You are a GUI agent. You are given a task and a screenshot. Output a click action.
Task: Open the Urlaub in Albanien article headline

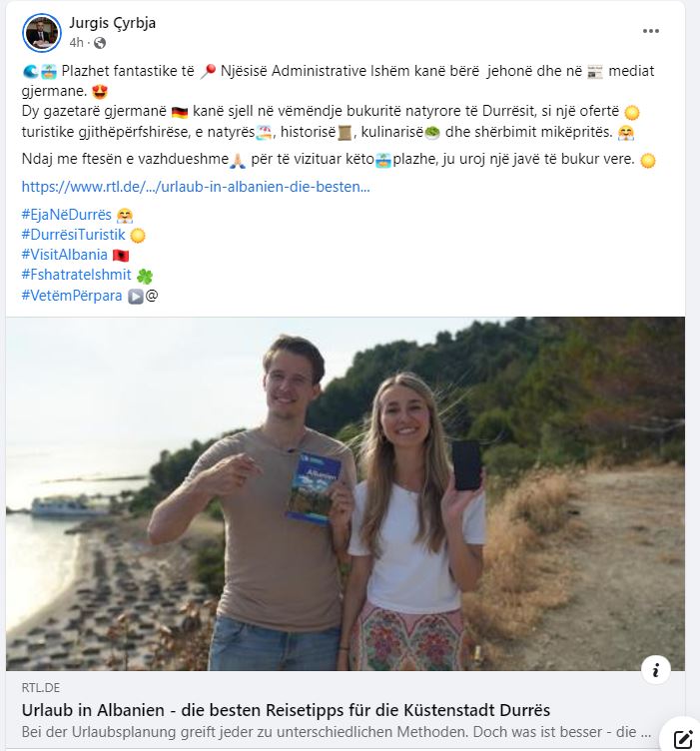pyautogui.click(x=286, y=710)
